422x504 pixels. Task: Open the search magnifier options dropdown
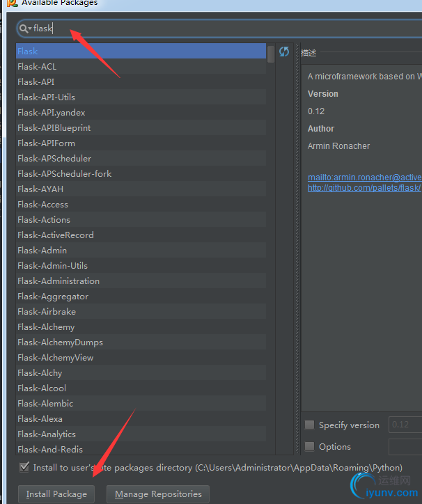[25, 29]
